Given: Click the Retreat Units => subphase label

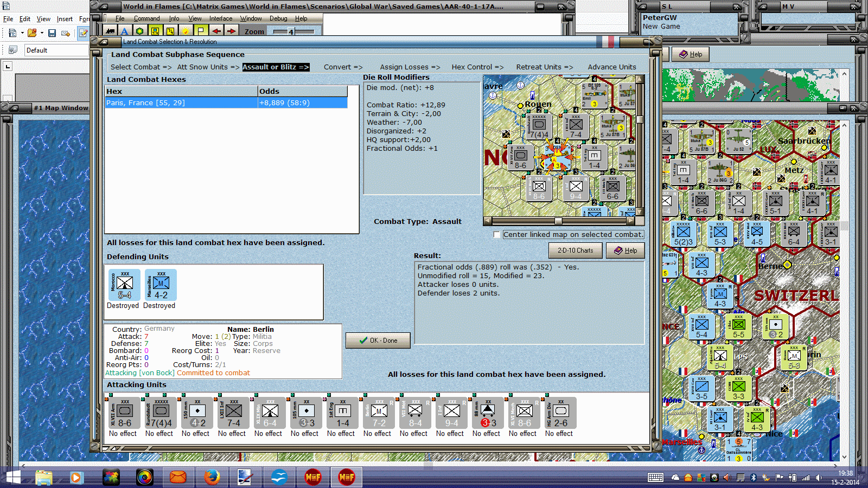Looking at the screenshot, I should 544,67.
